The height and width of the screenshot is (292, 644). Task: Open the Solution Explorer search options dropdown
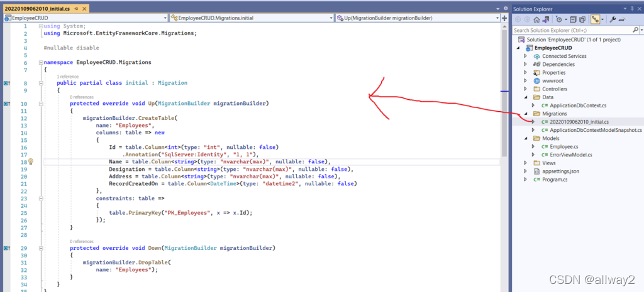click(x=641, y=30)
